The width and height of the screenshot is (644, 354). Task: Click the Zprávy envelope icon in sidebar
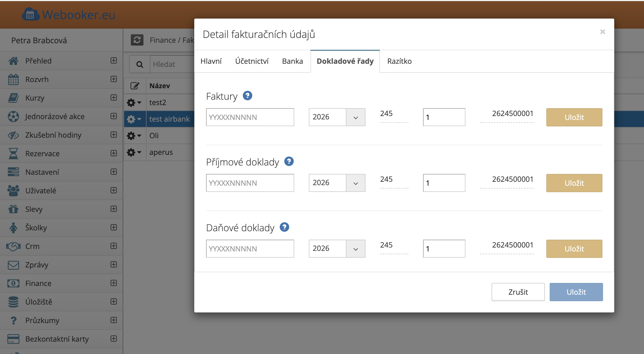point(13,265)
